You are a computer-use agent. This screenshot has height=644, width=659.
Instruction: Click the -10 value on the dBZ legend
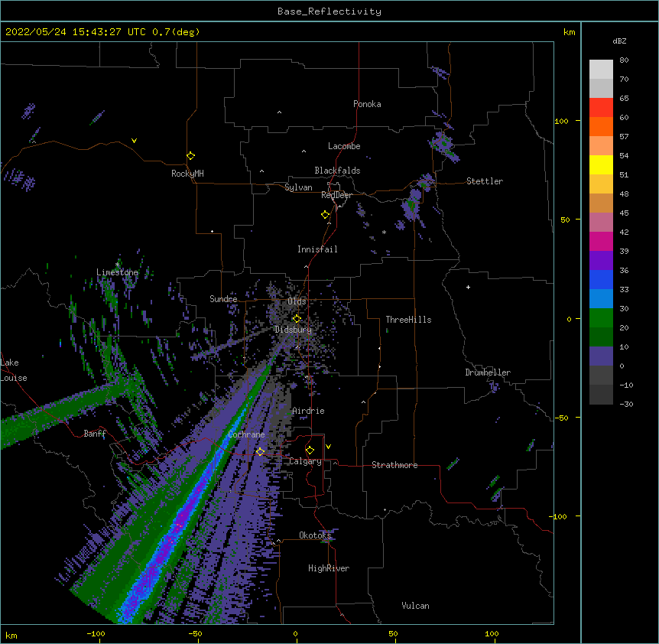tap(626, 385)
